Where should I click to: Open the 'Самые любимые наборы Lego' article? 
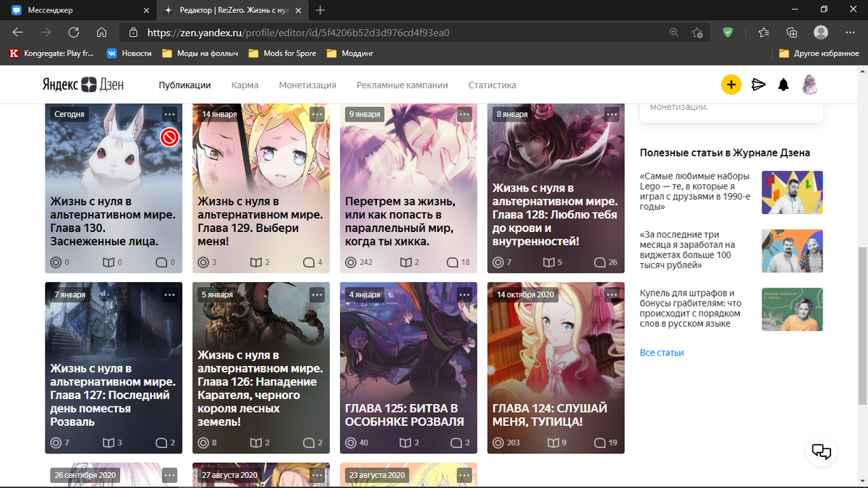coord(695,192)
